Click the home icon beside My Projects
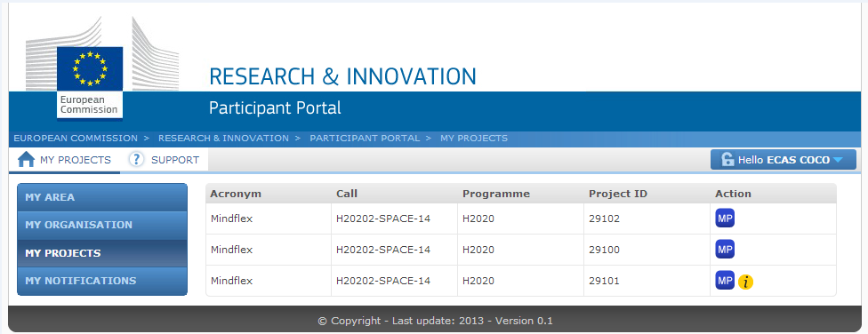The width and height of the screenshot is (868, 334). [26, 160]
